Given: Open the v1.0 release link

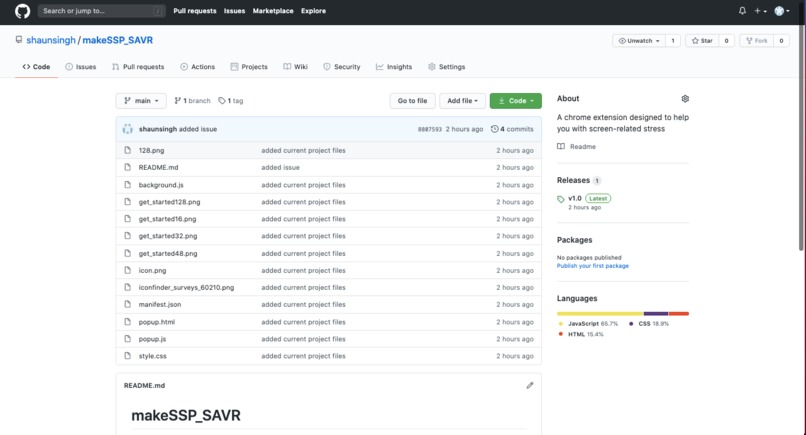Looking at the screenshot, I should pyautogui.click(x=575, y=198).
